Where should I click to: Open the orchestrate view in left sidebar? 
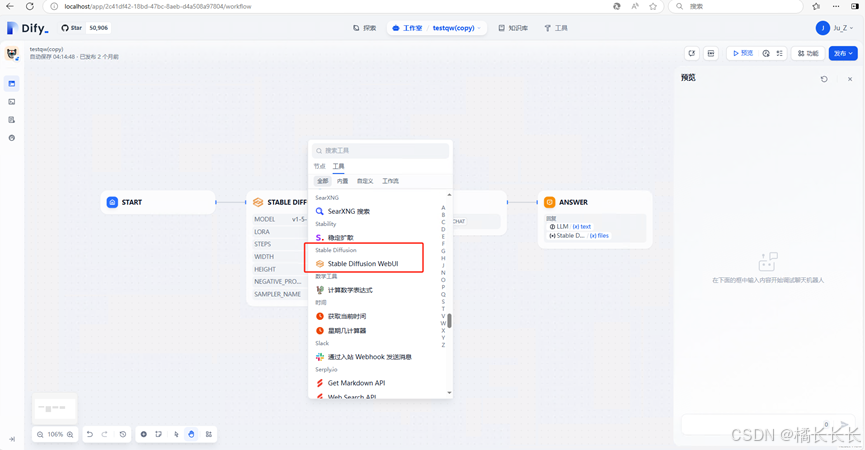point(12,83)
